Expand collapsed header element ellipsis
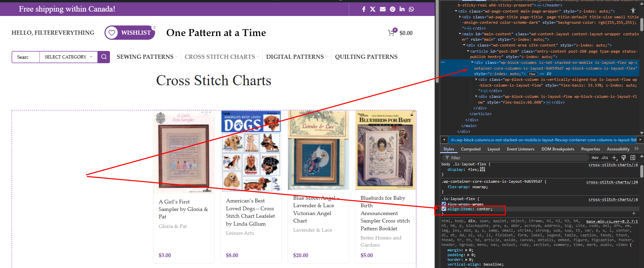Screen dimensions: 644x268 [x=539, y=5]
